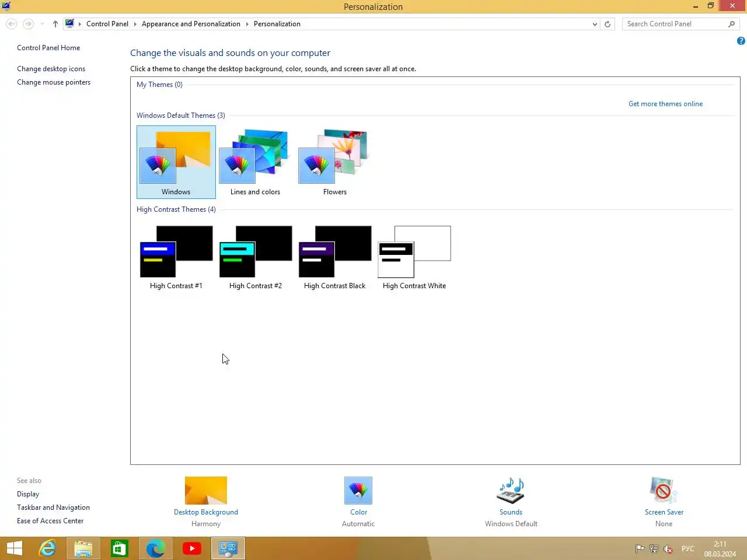This screenshot has width=747, height=560.
Task: Open YouTube from the taskbar
Action: point(192,548)
